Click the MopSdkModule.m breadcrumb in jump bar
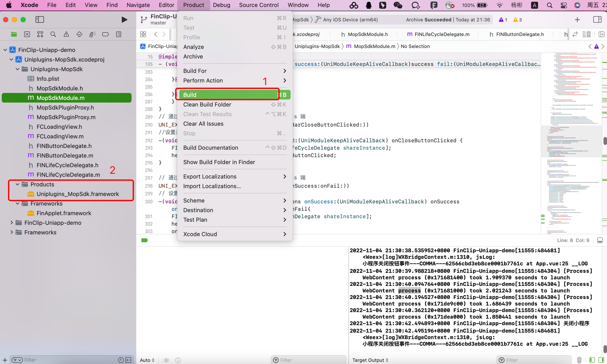Image resolution: width=607 pixels, height=364 pixels. [x=371, y=46]
